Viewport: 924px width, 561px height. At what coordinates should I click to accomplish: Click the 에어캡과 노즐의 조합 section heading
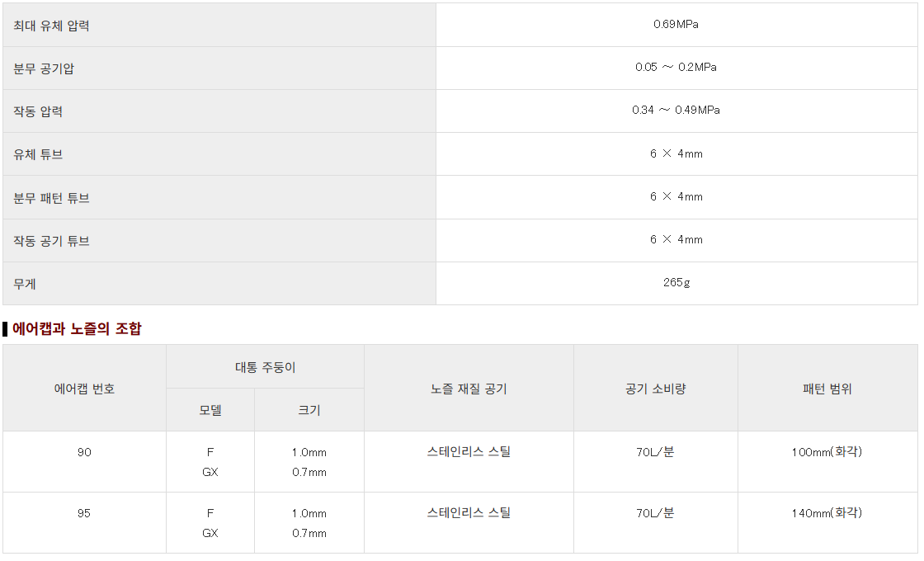77,329
